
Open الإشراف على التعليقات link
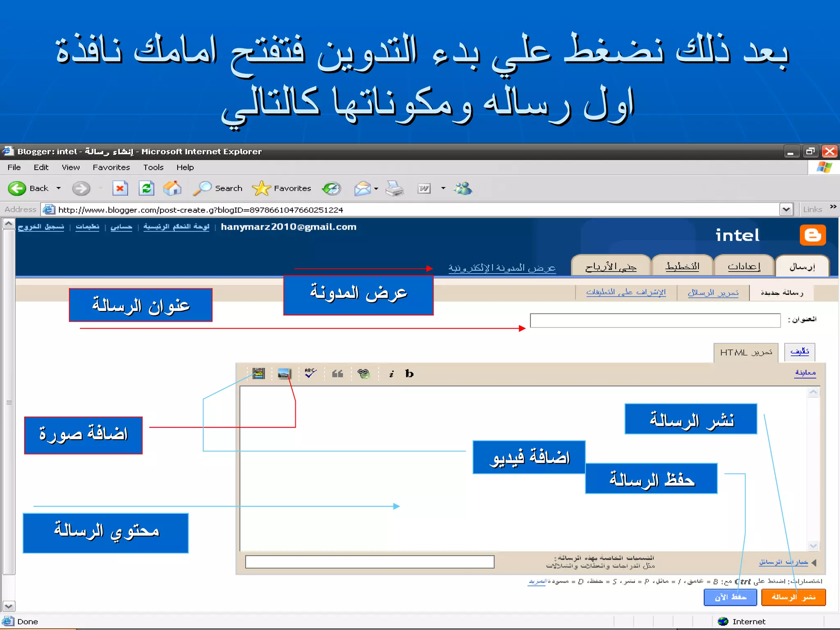[x=626, y=292]
